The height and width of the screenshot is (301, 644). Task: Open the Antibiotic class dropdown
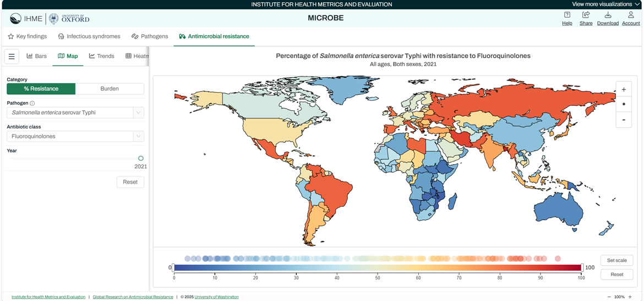click(x=75, y=136)
